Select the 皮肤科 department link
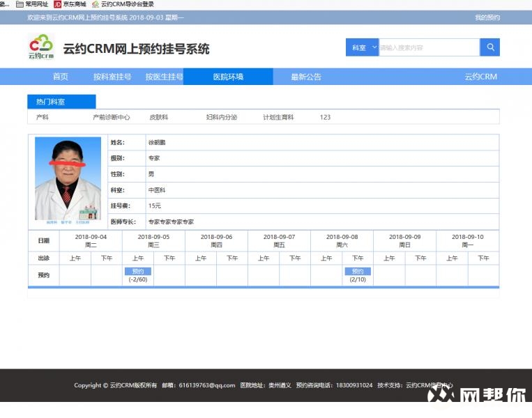 tap(159, 117)
